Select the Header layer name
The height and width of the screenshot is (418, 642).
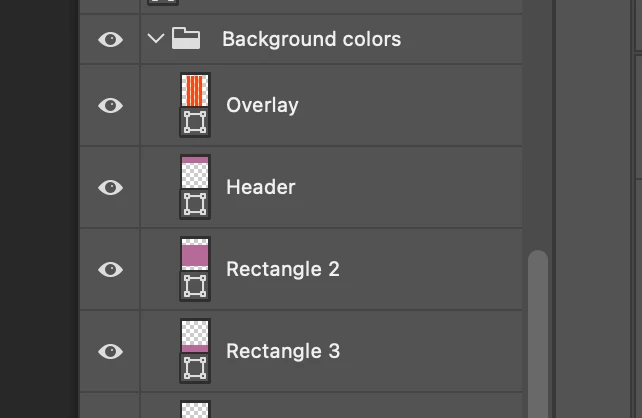click(260, 187)
